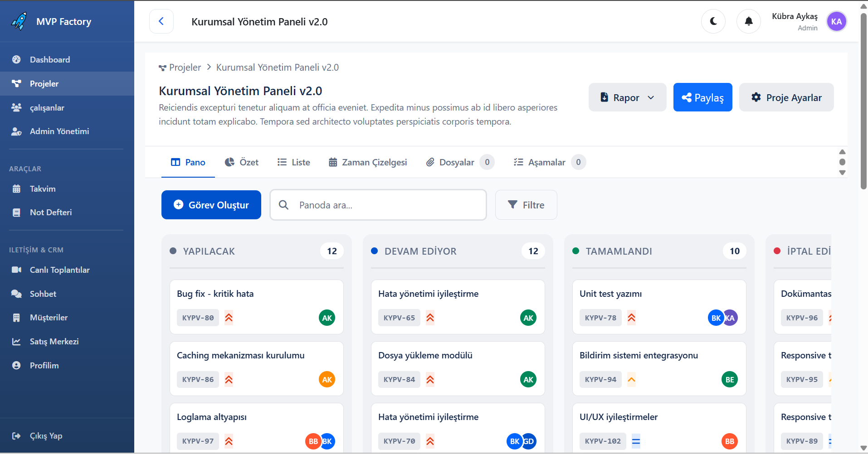Select the Takvim calendar tool

pos(43,188)
